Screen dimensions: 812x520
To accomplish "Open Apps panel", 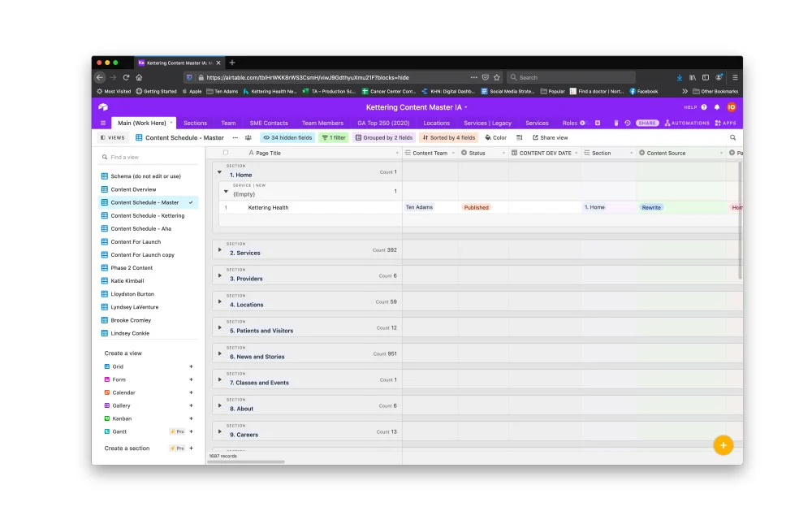I will point(725,123).
